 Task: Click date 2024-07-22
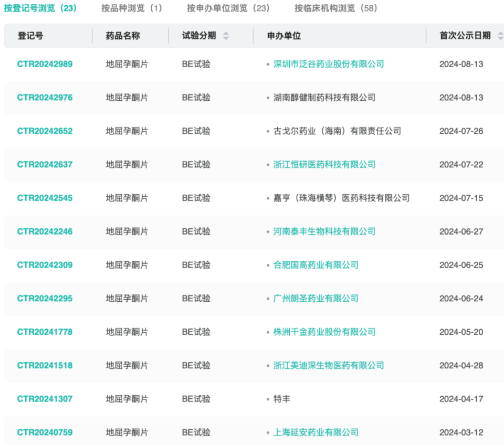(x=461, y=164)
